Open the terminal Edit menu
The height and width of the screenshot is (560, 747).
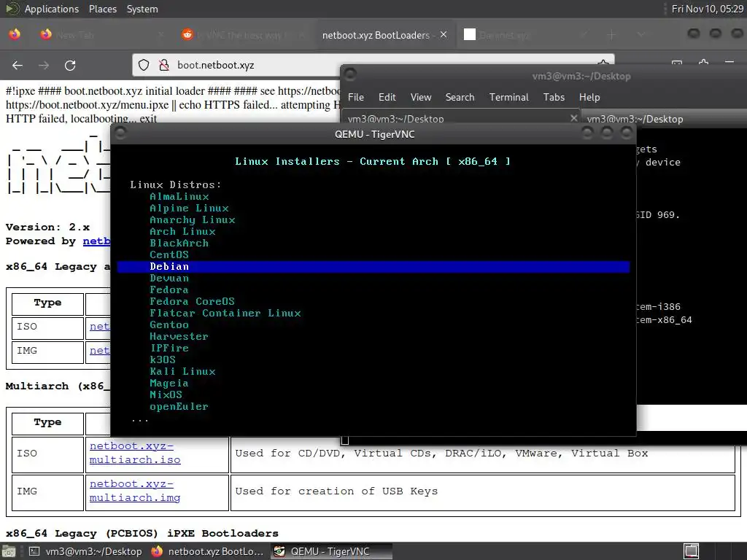(x=387, y=97)
